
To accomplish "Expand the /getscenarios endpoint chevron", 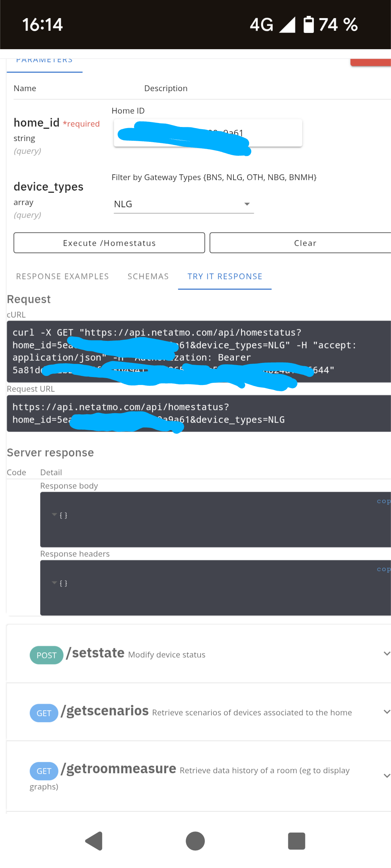I will 386,712.
